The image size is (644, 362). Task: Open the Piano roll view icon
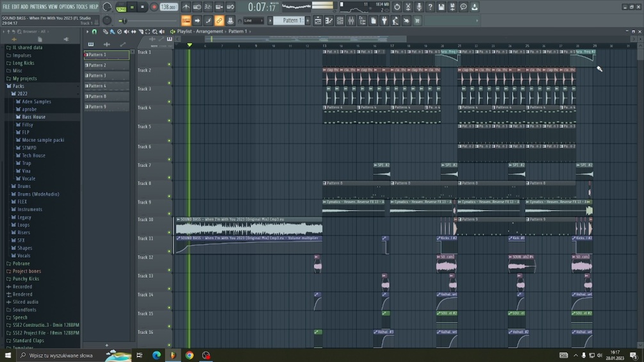click(329, 21)
